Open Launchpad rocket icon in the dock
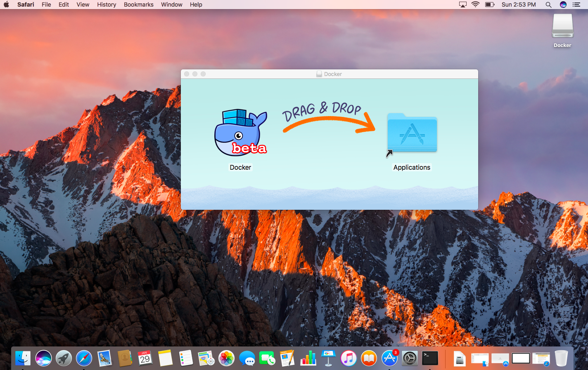Screen dimensions: 588x370 pos(64,358)
